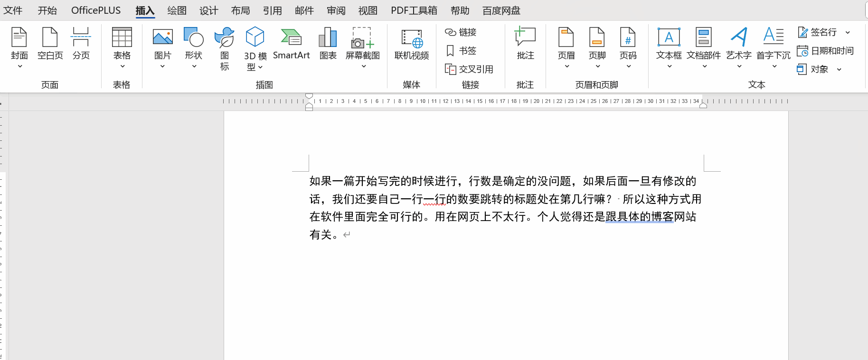Insert a cover page (封面)
This screenshot has width=868, height=360.
point(19,44)
